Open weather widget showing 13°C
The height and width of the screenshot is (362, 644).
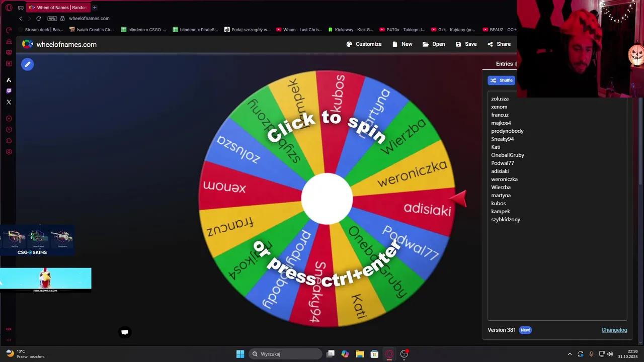coord(25,353)
